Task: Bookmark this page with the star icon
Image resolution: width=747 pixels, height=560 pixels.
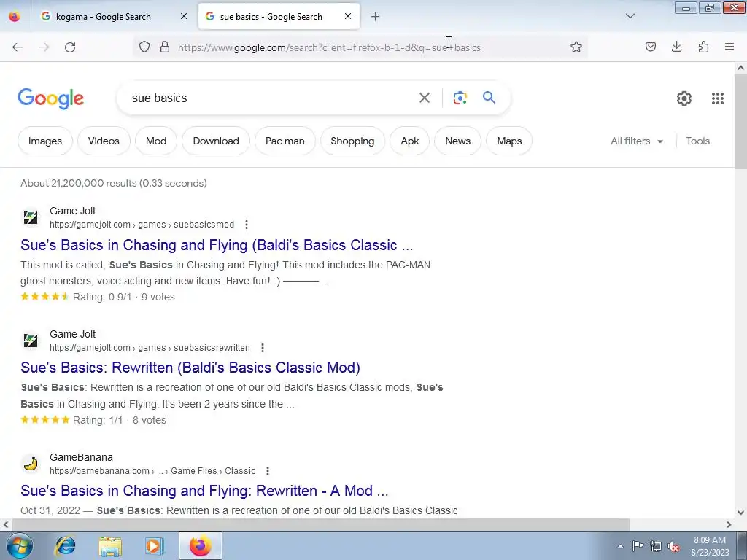Action: pyautogui.click(x=576, y=47)
